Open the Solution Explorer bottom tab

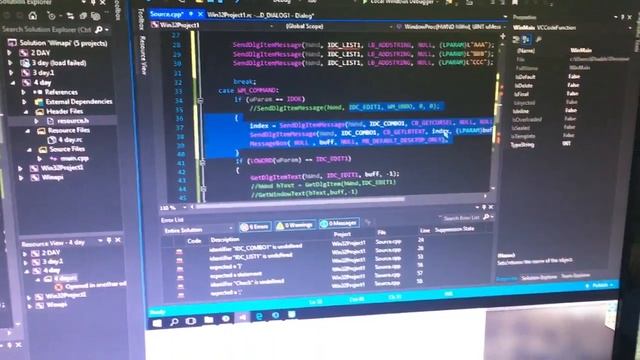pyautogui.click(x=539, y=278)
